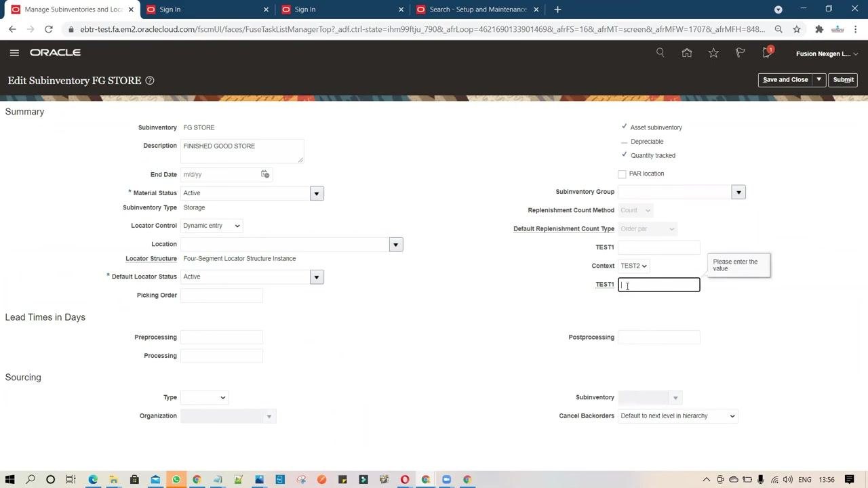Click the Save and Close button

click(785, 80)
